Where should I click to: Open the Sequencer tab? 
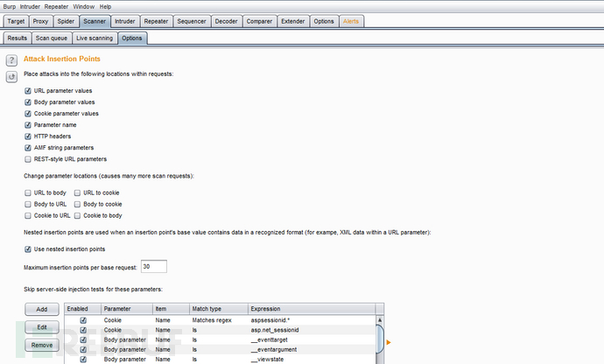coord(192,21)
